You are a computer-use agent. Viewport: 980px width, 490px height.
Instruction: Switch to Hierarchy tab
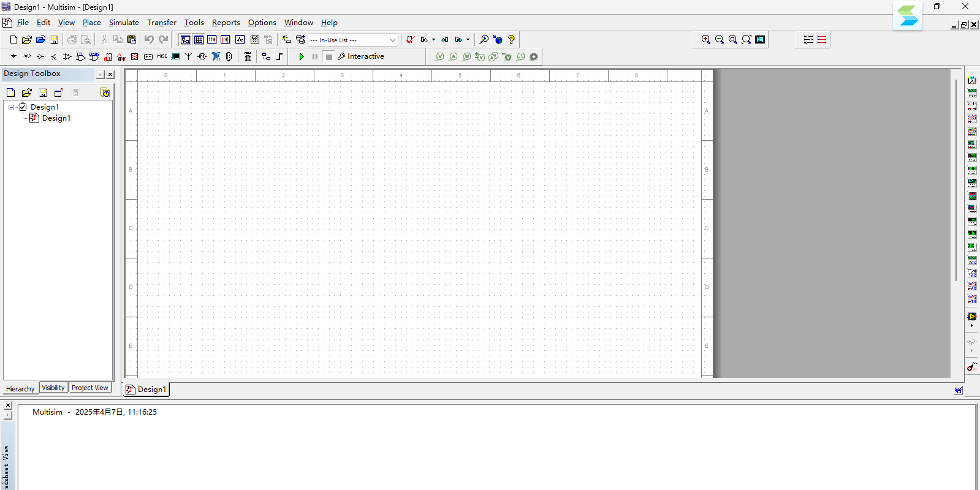(20, 389)
